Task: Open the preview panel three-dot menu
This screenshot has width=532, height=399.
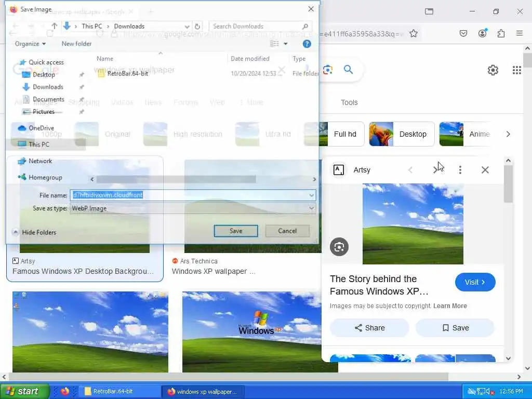Action: 460,170
